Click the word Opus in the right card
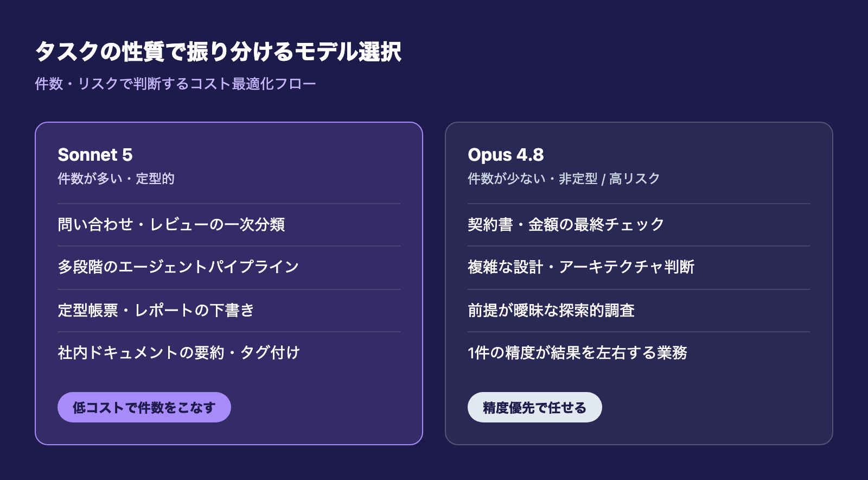868x480 pixels. tap(489, 155)
